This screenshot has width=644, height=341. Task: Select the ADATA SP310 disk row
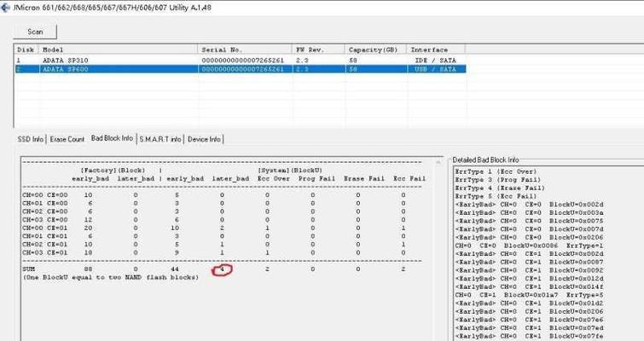[x=241, y=61]
